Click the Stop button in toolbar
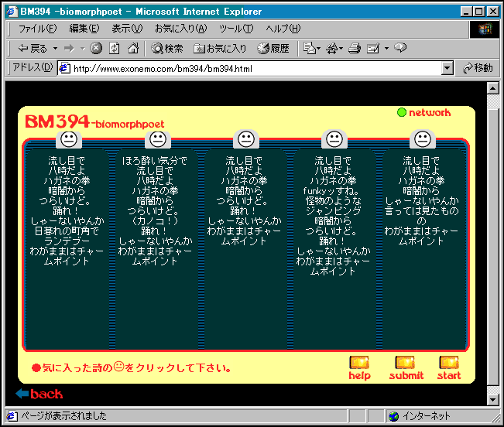 pyautogui.click(x=96, y=48)
